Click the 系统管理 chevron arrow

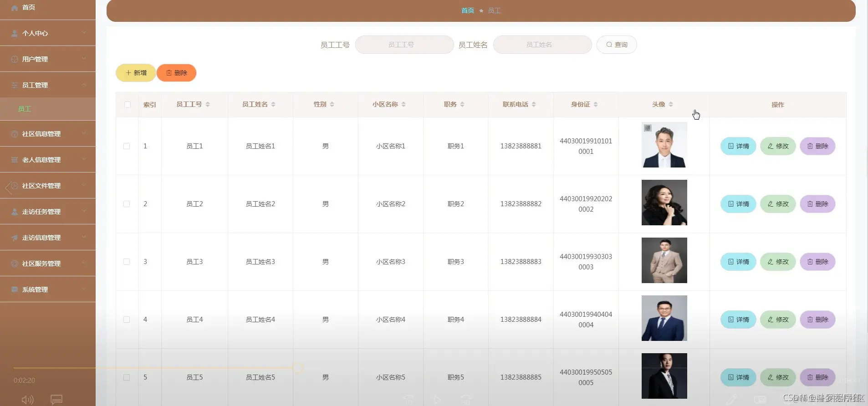84,289
